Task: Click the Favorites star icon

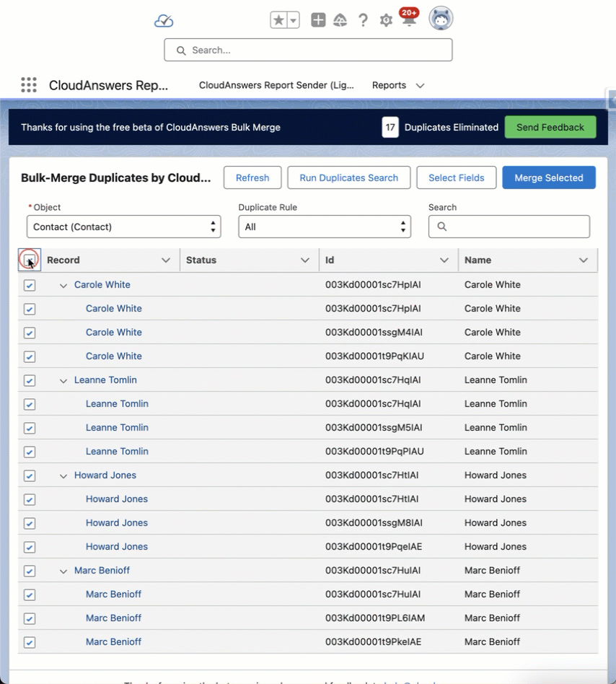Action: coord(278,20)
